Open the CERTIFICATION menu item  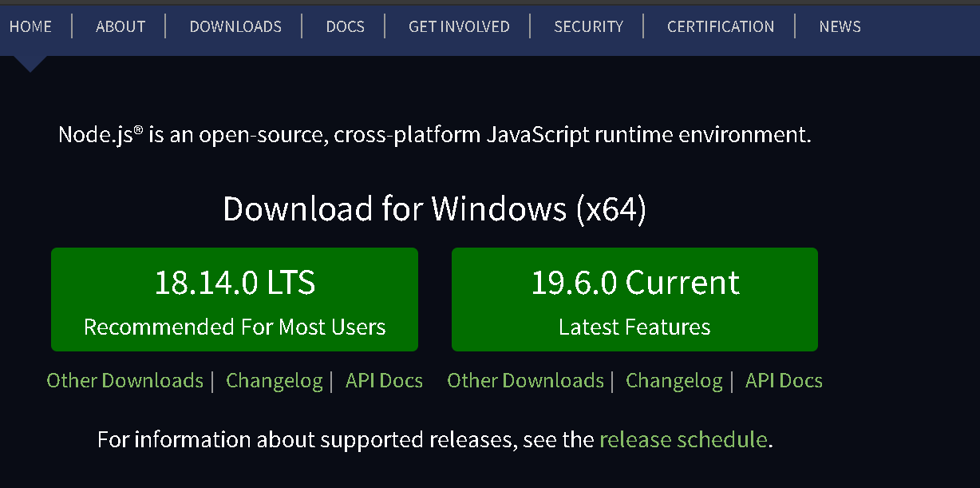tap(721, 26)
